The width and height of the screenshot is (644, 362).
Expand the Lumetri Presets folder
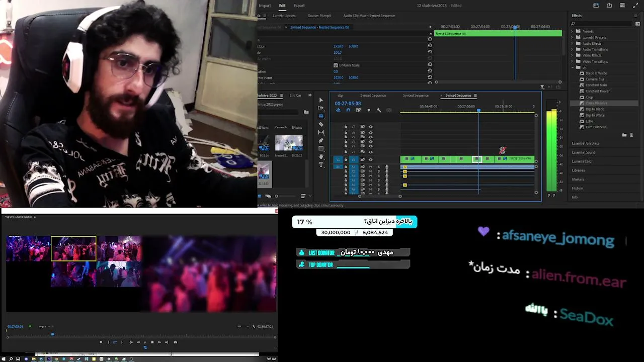[572, 37]
